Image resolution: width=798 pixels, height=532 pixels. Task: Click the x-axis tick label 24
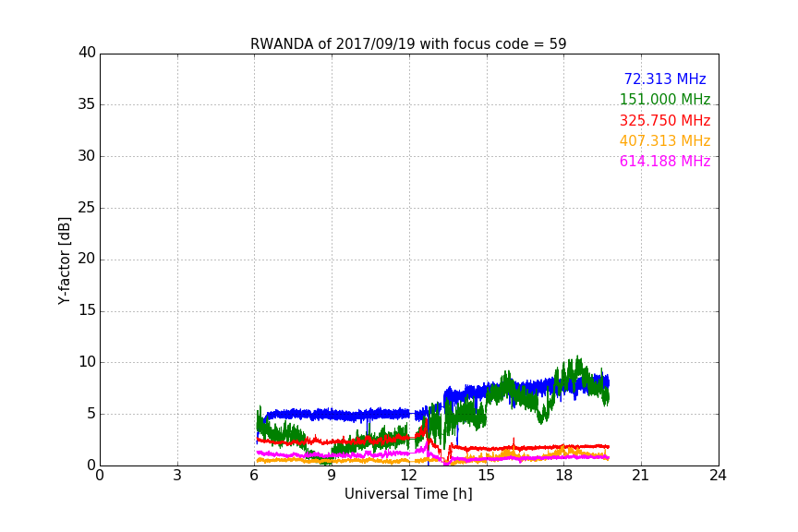coord(718,476)
